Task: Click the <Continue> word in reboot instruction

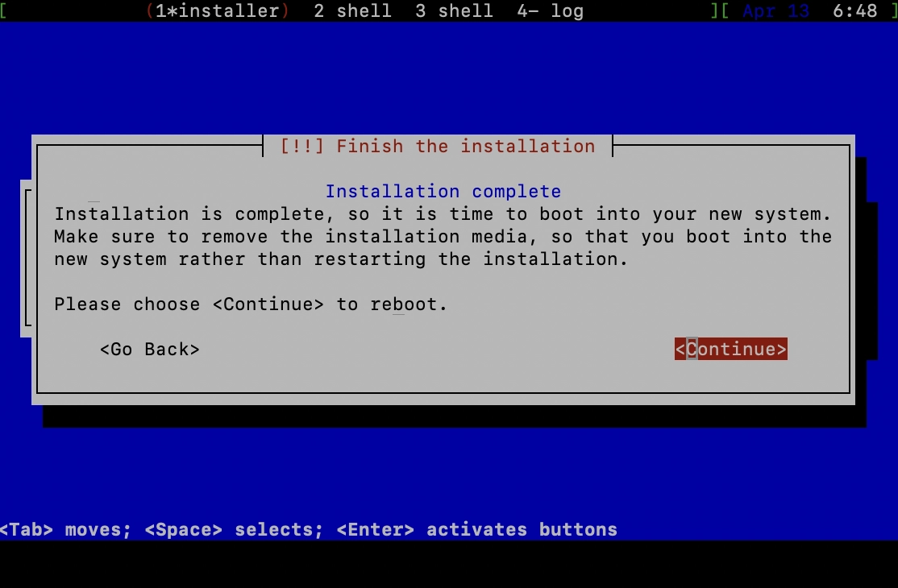Action: 268,304
